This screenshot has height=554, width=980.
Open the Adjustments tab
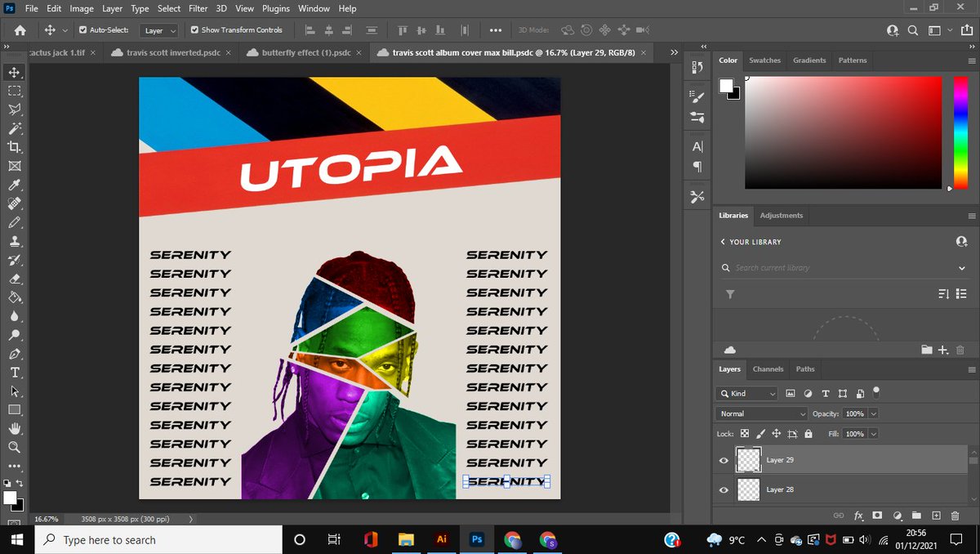[782, 216]
